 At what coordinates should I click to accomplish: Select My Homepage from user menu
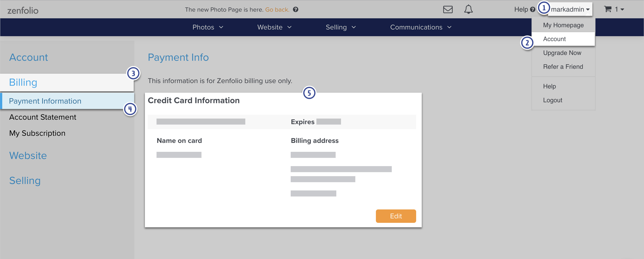pos(563,25)
